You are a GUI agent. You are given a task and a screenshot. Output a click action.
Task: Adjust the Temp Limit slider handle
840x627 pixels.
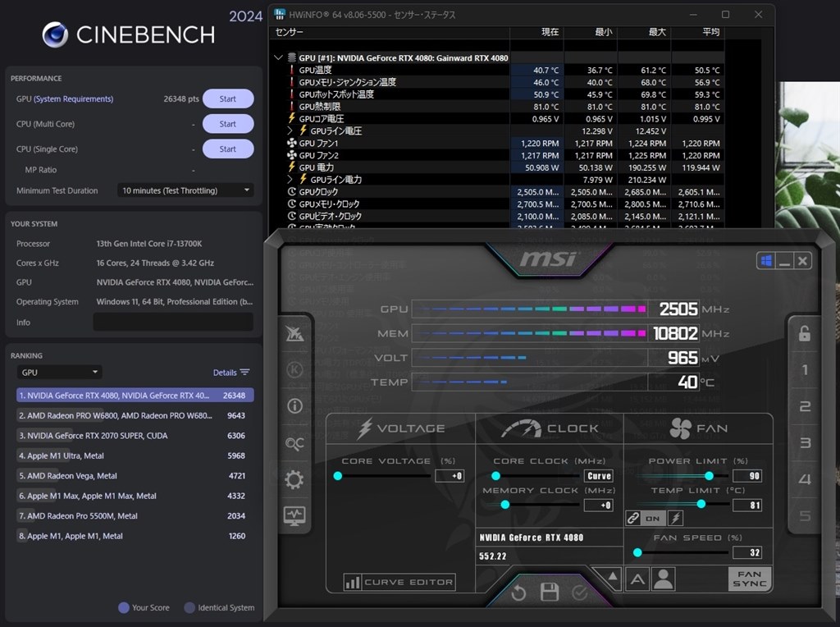click(x=701, y=504)
